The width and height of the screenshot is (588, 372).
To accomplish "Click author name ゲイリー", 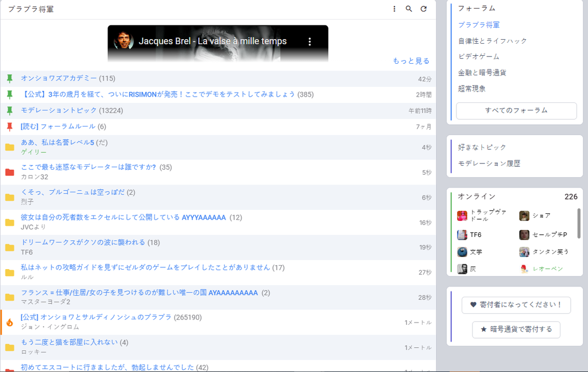I will click(x=34, y=152).
